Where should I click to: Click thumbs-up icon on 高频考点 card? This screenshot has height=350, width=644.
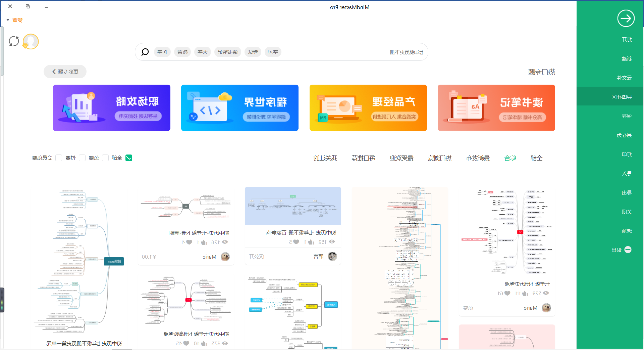pos(204,343)
